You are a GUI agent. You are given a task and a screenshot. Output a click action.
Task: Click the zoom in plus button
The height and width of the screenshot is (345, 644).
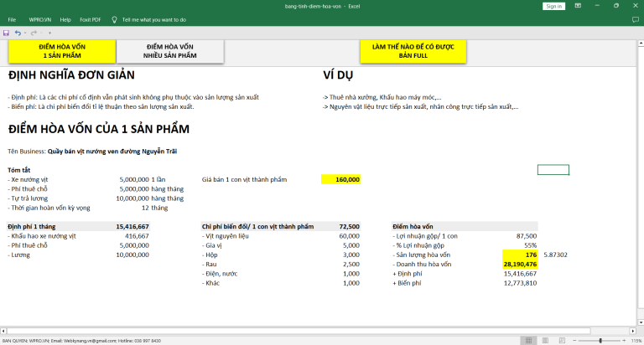pyautogui.click(x=626, y=341)
